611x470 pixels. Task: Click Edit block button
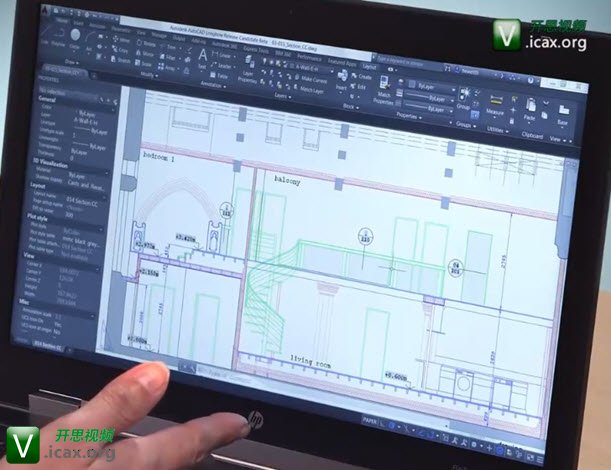[x=358, y=87]
